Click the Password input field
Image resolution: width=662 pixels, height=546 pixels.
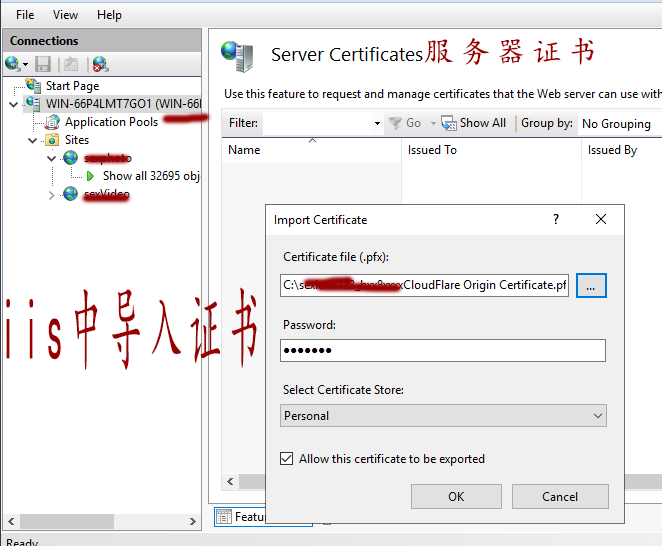tap(443, 351)
